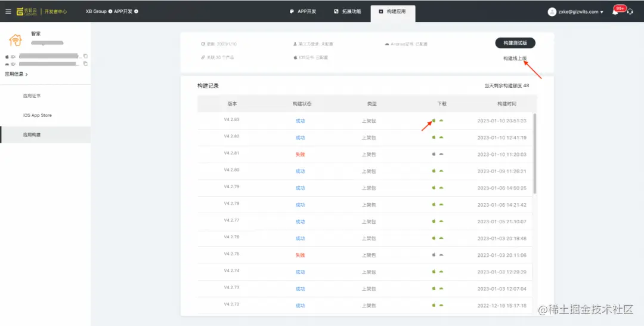Click the 成功 status of V4.2.78
This screenshot has height=326, width=644.
pyautogui.click(x=300, y=205)
